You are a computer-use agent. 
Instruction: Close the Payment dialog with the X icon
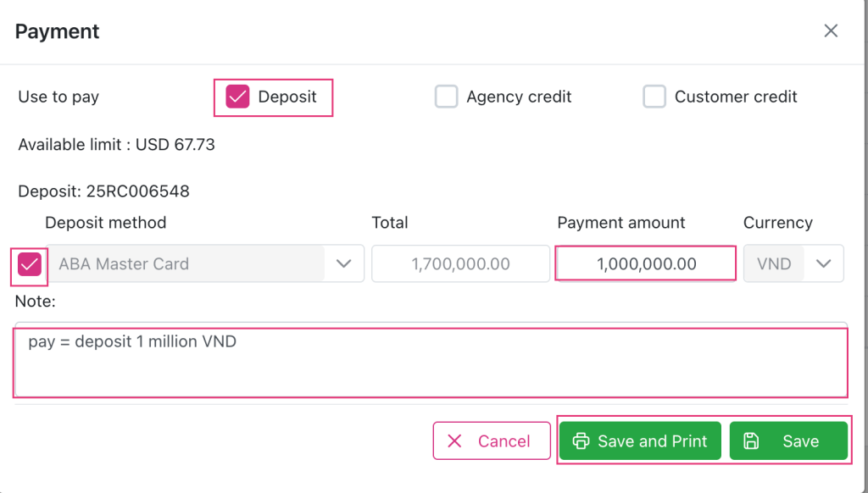[831, 31]
